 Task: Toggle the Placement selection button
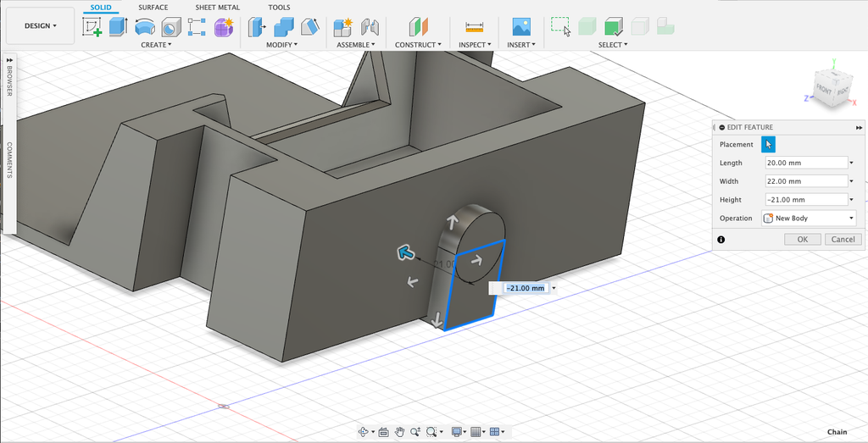coord(768,145)
